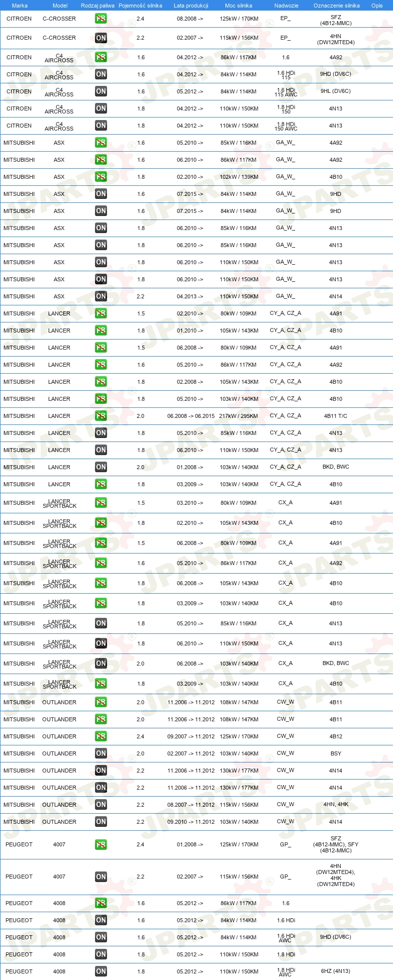Click the ON icon in the 1.8 HDi 150 AWC row
Screen dimensions: 393x980
(101, 126)
